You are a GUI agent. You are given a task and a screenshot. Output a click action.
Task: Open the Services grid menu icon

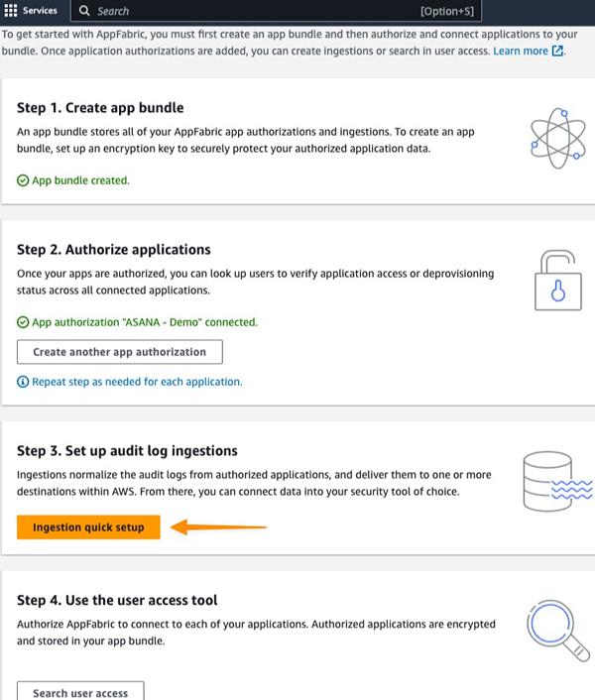click(x=11, y=11)
